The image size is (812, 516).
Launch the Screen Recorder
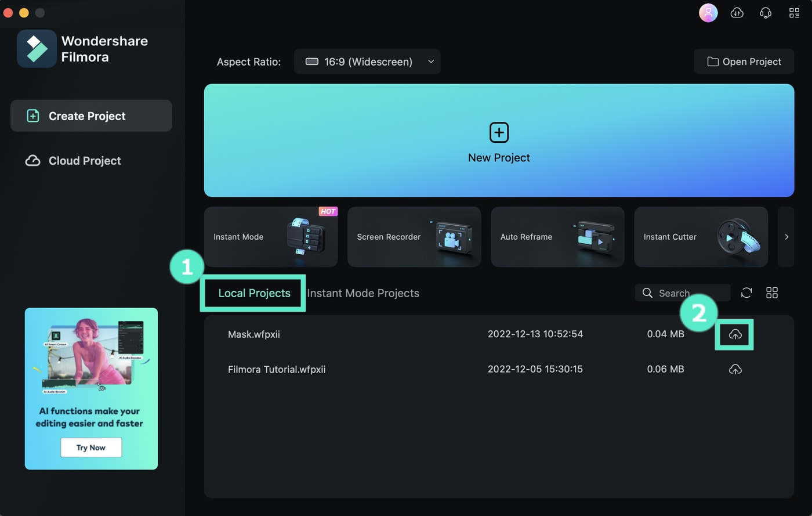pos(414,237)
